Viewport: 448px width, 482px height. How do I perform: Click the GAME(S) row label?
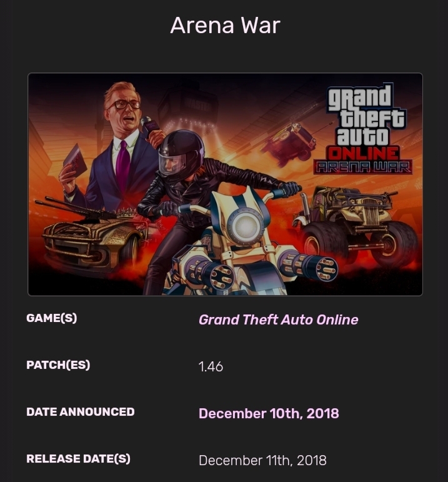click(x=52, y=318)
